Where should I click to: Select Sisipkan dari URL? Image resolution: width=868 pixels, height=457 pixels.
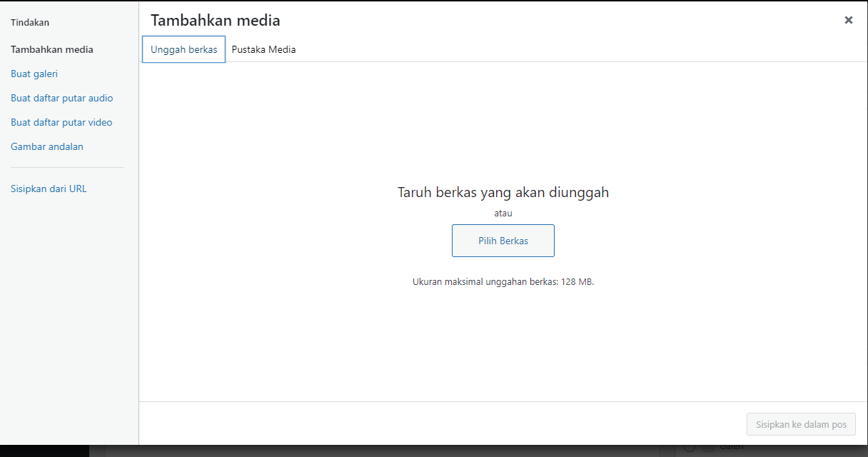pyautogui.click(x=49, y=189)
